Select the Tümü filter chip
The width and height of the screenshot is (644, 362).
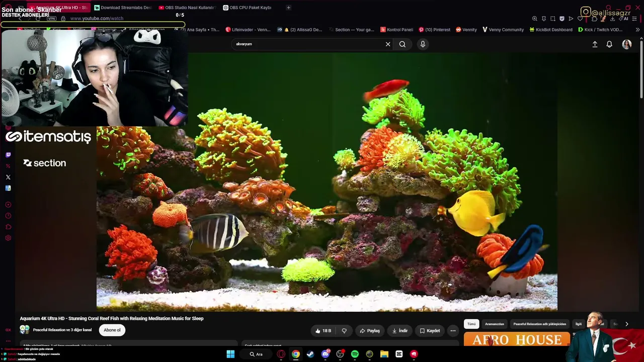471,324
